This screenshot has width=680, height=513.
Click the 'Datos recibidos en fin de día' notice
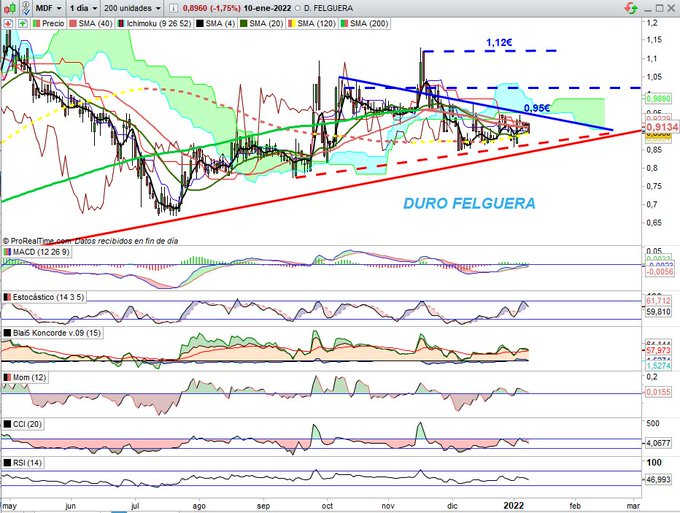point(126,241)
